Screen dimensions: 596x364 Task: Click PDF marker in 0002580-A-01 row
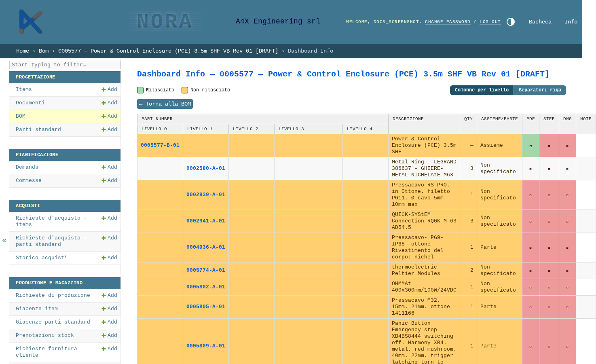click(530, 169)
